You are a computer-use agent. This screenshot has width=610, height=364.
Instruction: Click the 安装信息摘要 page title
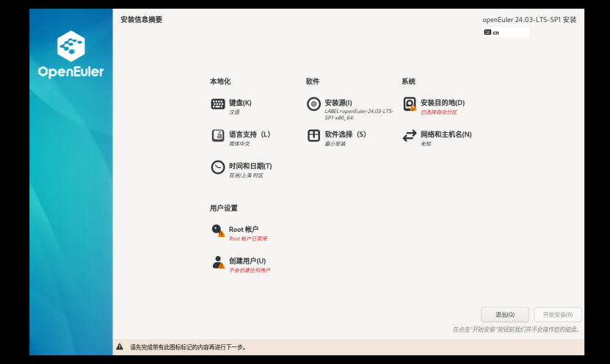141,19
